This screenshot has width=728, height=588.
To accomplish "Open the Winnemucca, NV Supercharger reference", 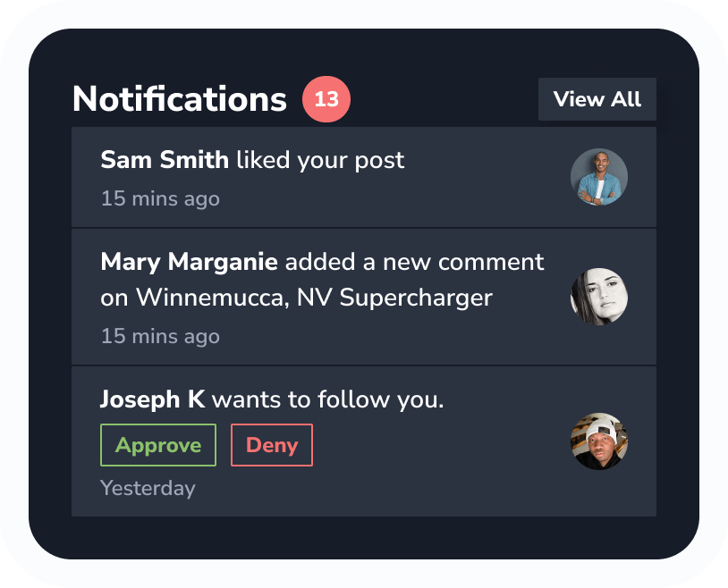I will pyautogui.click(x=313, y=298).
